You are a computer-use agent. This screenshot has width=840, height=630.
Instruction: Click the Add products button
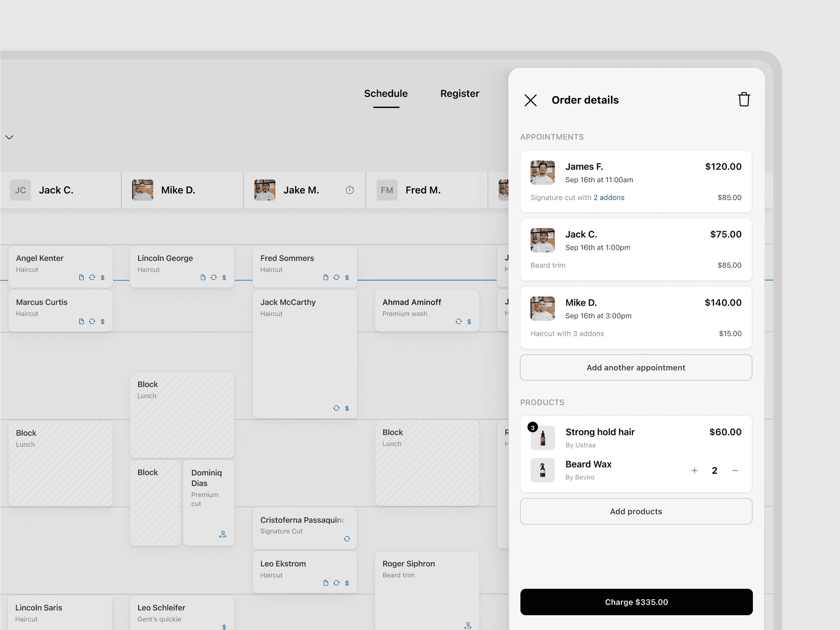(636, 511)
